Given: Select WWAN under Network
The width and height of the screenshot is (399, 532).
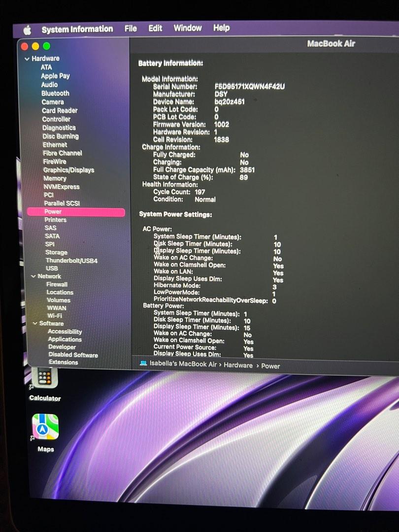Looking at the screenshot, I should click(x=57, y=308).
